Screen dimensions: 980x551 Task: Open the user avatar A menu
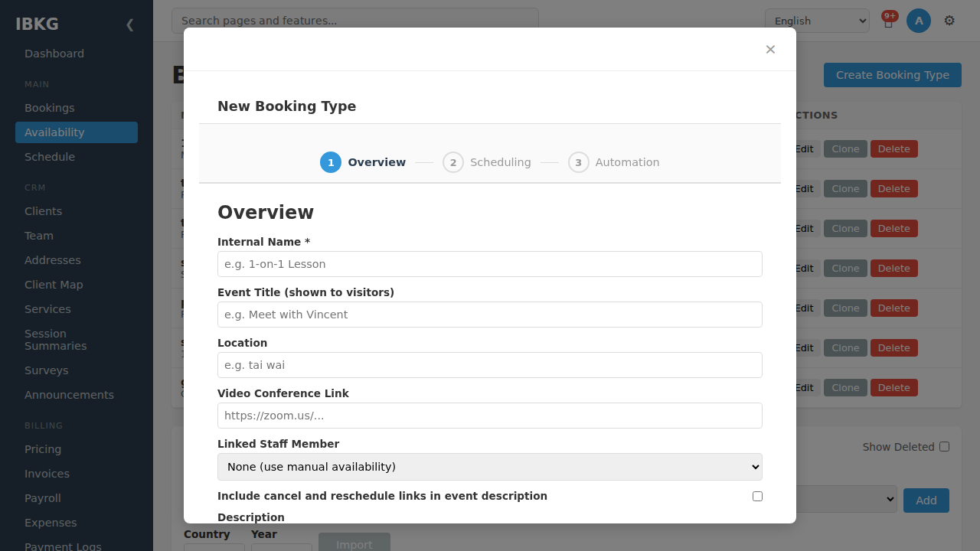[x=919, y=21]
